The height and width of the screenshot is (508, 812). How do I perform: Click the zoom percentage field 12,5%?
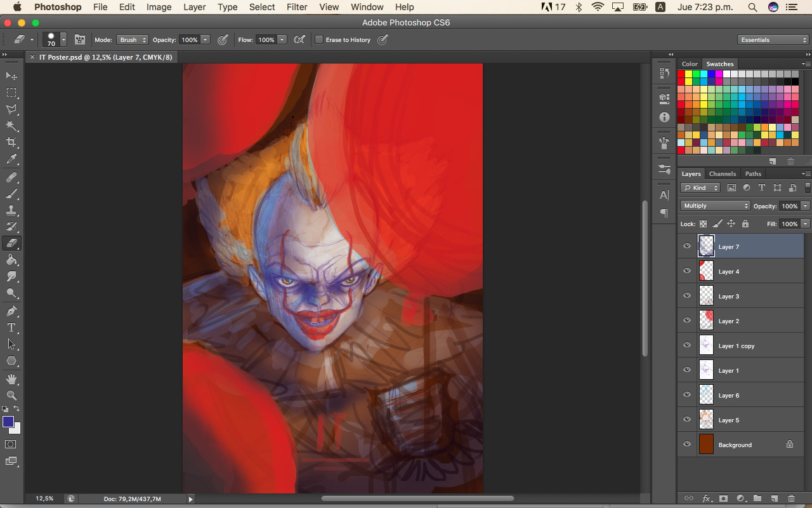pos(44,498)
